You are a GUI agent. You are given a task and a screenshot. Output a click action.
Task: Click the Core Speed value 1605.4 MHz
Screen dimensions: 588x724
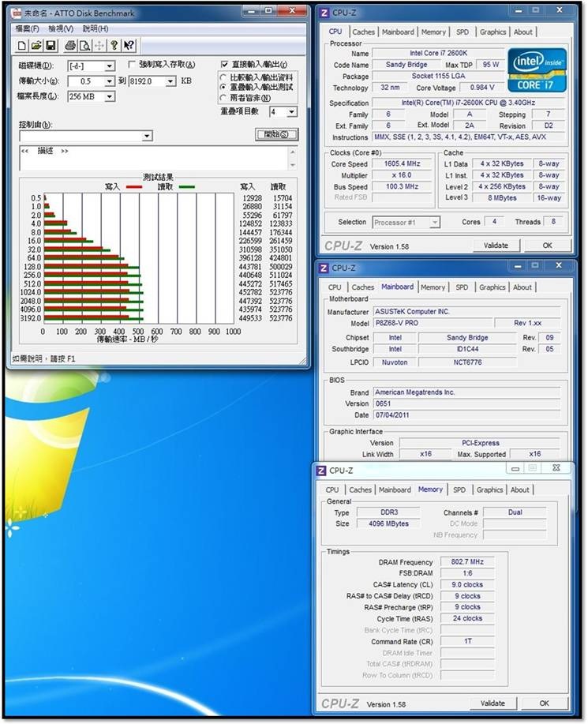[402, 164]
